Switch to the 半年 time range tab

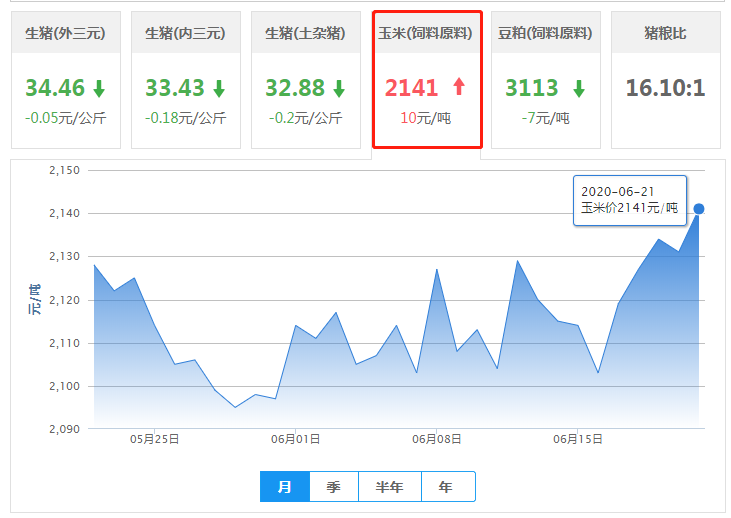pyautogui.click(x=389, y=487)
